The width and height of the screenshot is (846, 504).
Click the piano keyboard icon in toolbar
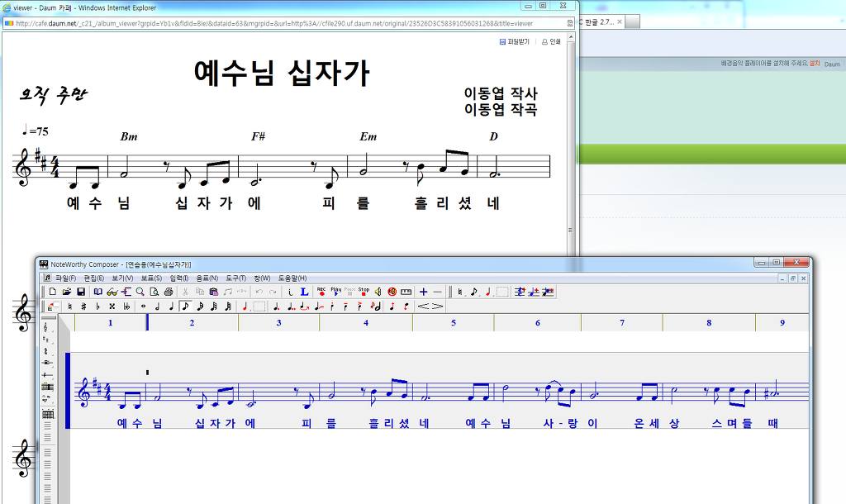point(406,292)
